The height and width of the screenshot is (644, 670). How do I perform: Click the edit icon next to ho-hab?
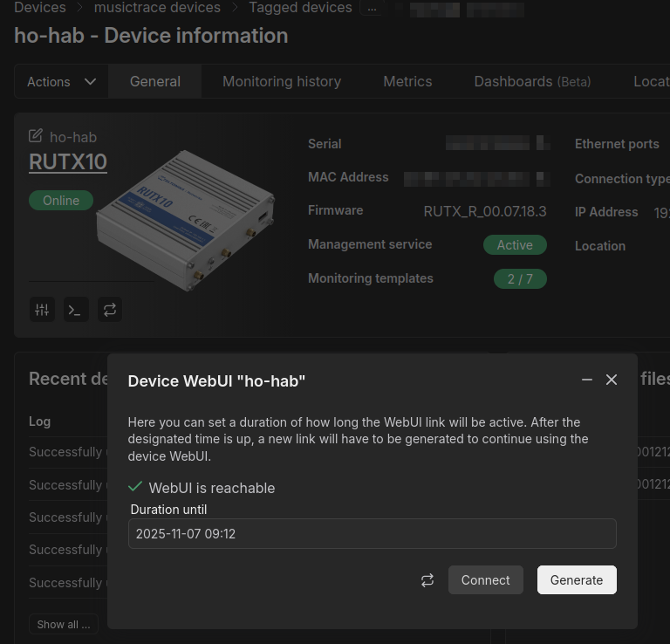(36, 136)
